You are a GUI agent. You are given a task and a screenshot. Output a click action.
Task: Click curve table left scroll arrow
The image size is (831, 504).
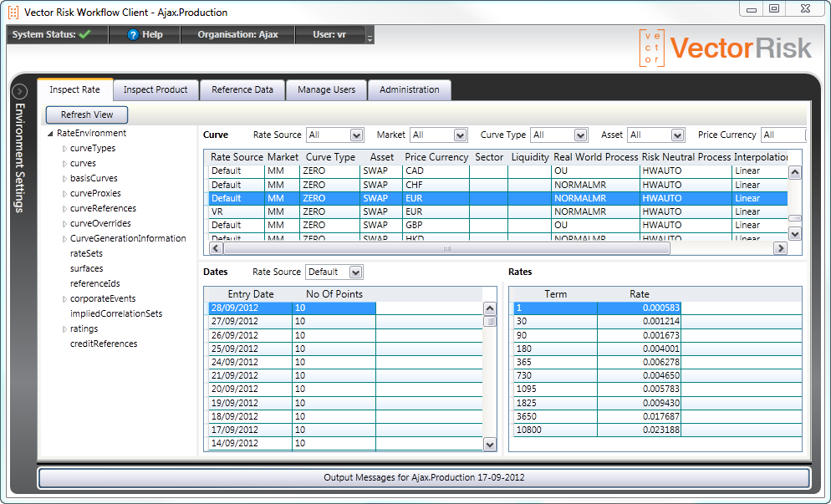(216, 248)
